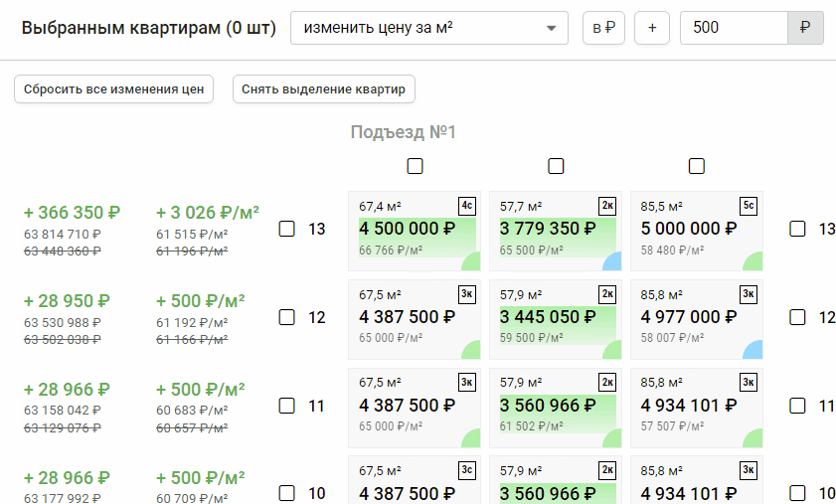
Task: Click the 5с badge on 85,5 m² apartment
Action: tap(750, 206)
